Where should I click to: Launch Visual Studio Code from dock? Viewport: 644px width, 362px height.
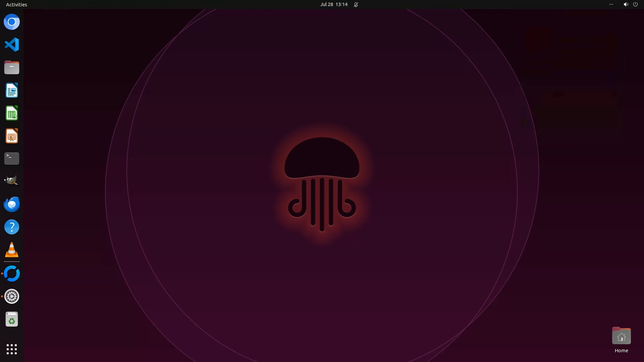[12, 45]
